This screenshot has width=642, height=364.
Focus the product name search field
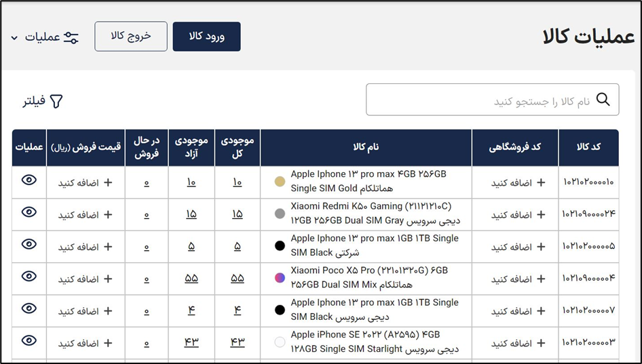(493, 100)
